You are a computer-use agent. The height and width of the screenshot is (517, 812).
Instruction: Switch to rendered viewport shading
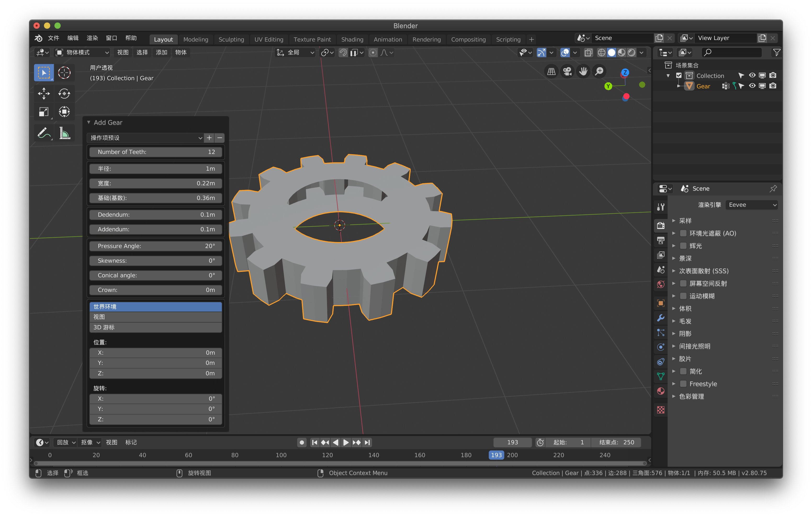[x=631, y=53]
